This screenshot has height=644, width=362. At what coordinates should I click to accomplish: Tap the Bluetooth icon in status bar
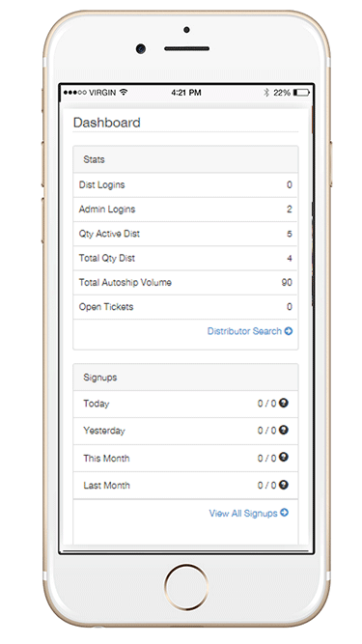tap(266, 93)
